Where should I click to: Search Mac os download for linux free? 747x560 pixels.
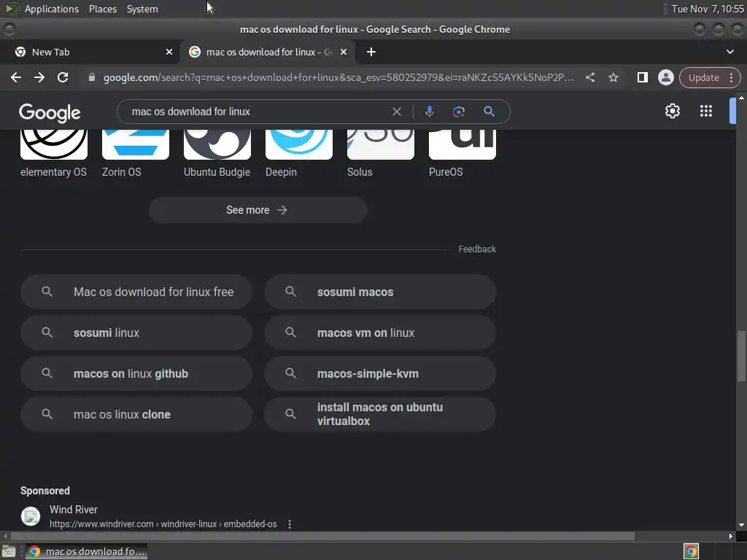pos(136,292)
